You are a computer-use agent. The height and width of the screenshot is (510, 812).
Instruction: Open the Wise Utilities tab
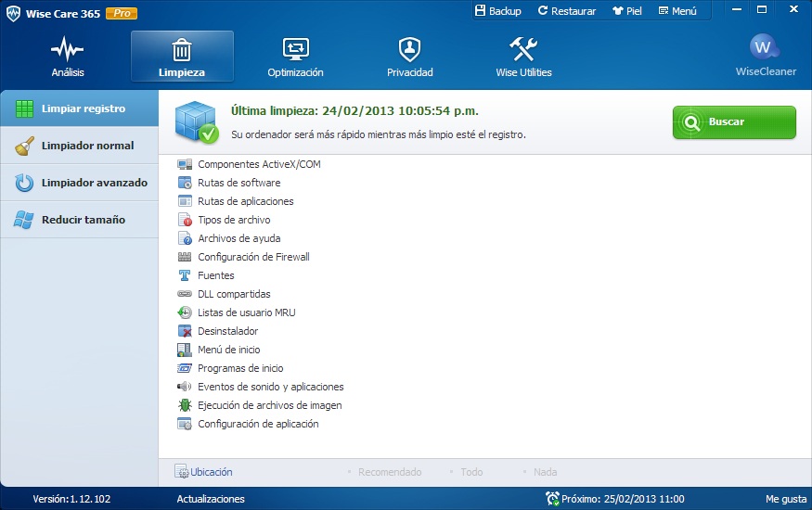click(523, 57)
